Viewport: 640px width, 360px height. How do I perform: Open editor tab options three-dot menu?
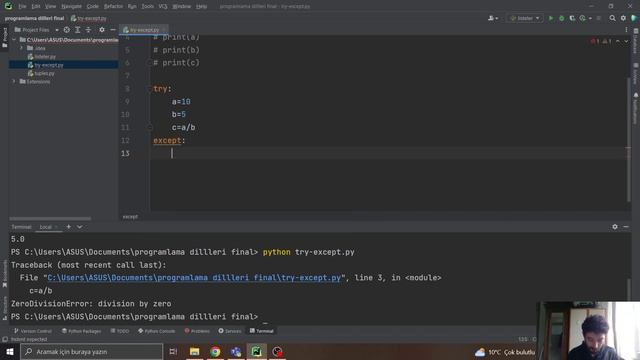click(x=626, y=30)
